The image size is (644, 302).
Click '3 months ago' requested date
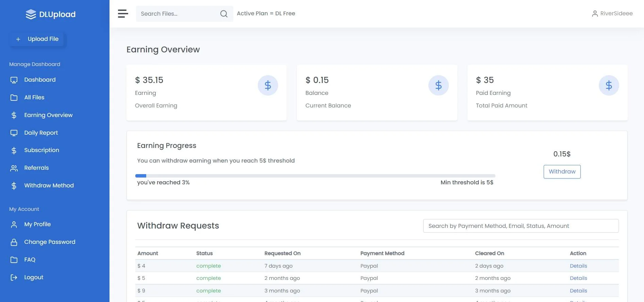tap(282, 291)
